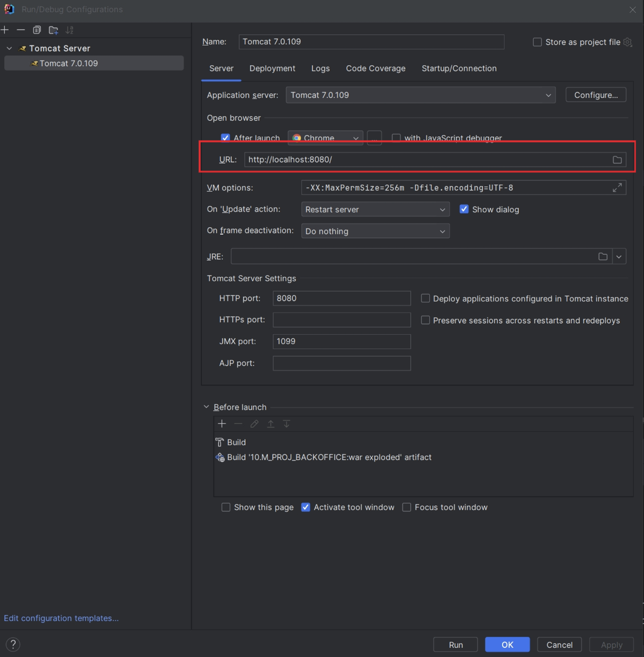Enable Focus tool window
Viewport: 644px width, 657px height.
click(407, 507)
